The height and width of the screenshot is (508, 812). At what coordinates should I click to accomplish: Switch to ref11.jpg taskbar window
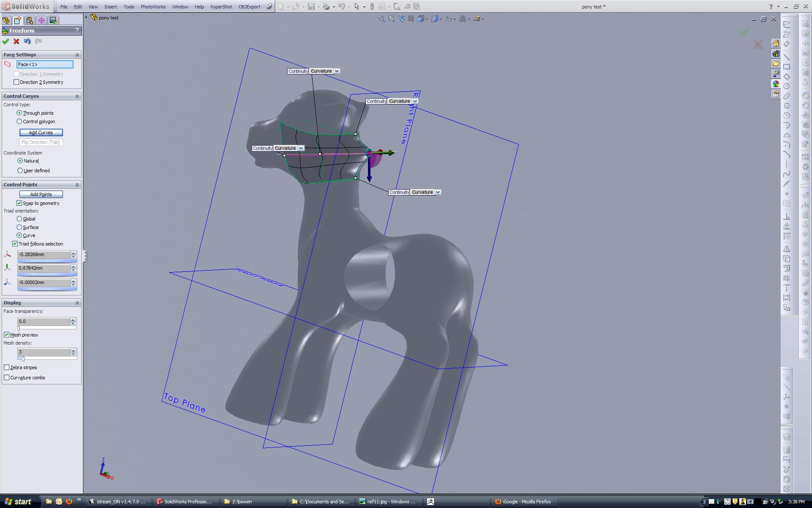[x=389, y=502]
